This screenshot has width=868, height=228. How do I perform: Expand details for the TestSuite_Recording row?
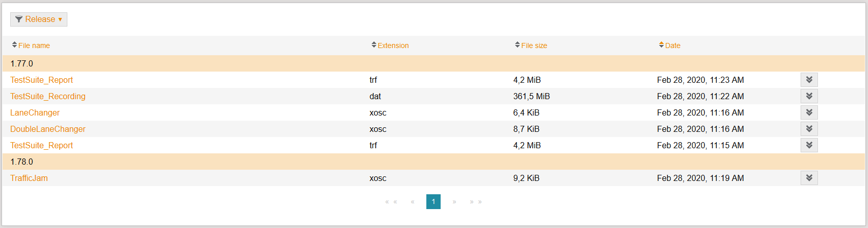(809, 96)
